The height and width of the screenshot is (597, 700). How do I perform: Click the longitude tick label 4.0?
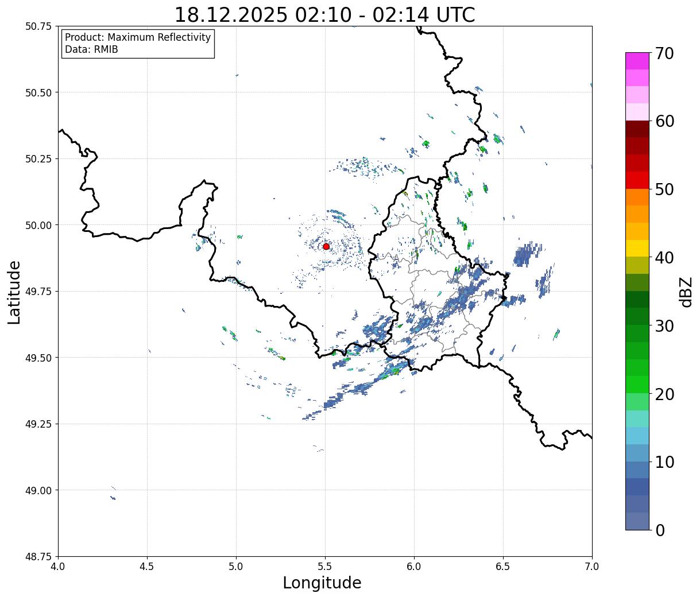[x=58, y=567]
